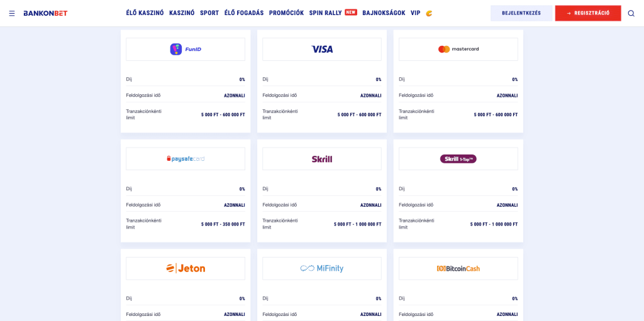Choose the MiFinity payment logo
644x321 pixels.
point(322,268)
